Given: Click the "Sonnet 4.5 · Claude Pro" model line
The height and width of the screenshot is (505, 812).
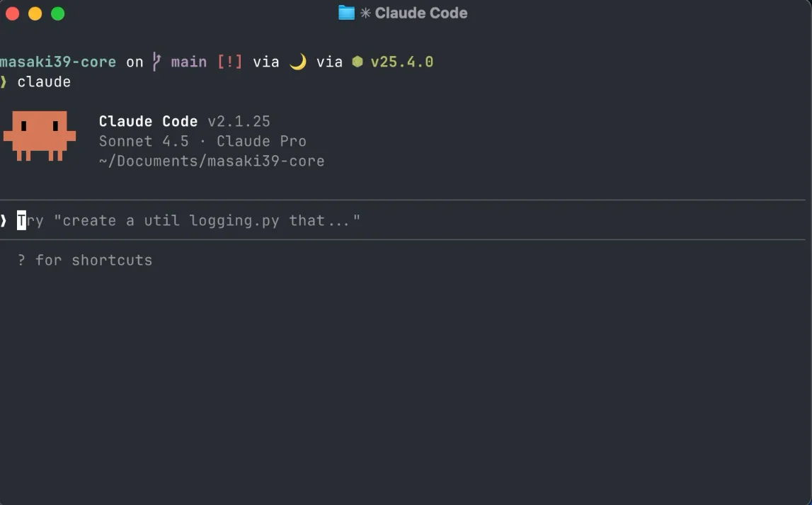Looking at the screenshot, I should click(x=202, y=142).
